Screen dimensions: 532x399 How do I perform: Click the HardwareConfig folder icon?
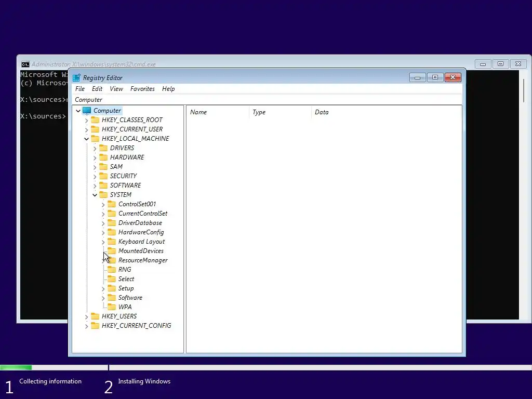(112, 232)
